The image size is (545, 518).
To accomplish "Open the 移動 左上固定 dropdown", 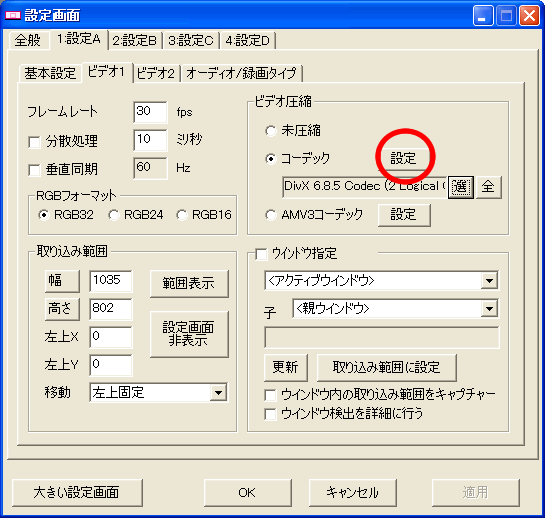I will coord(158,392).
